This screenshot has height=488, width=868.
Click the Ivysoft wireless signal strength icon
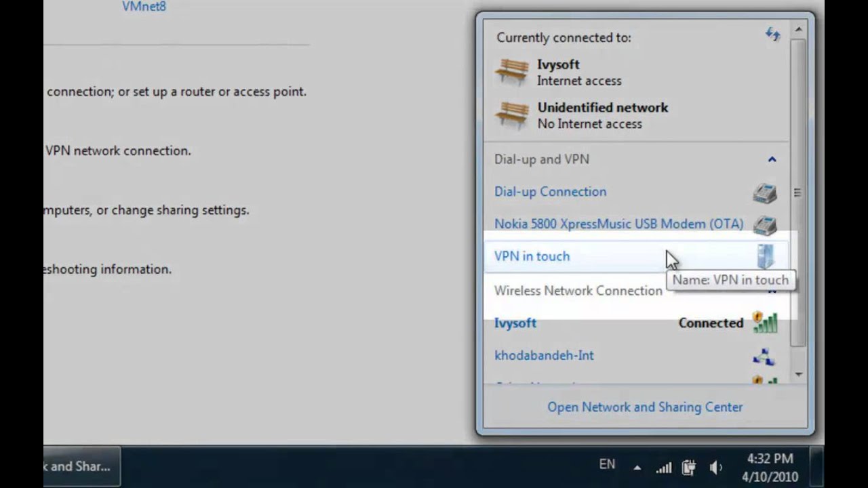[x=765, y=323]
